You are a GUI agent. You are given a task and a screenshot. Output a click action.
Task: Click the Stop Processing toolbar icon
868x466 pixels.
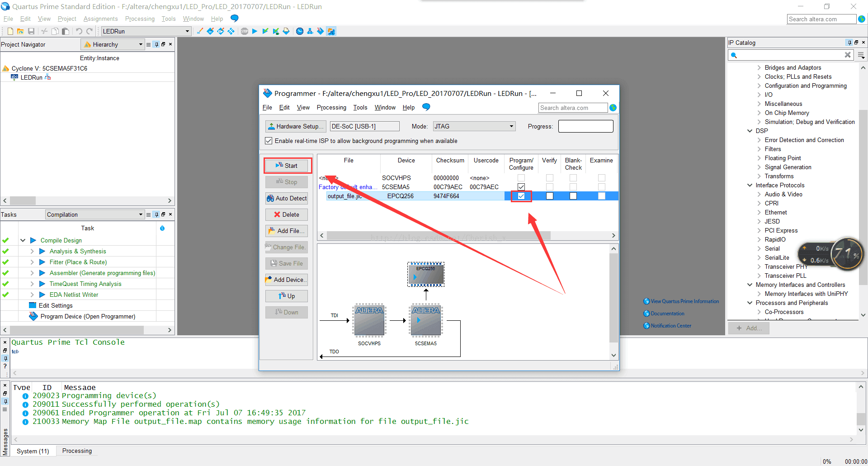(x=245, y=31)
